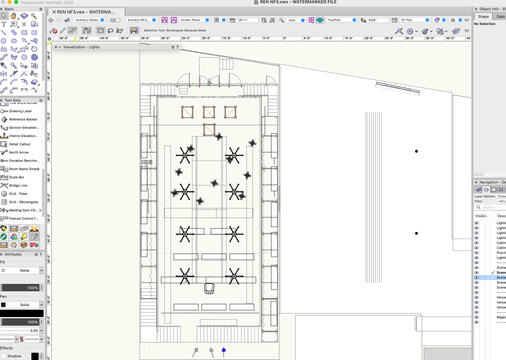Screen dimensions: 506x360
Task: Click the red pushpin mode icon
Action: (x=53, y=31)
